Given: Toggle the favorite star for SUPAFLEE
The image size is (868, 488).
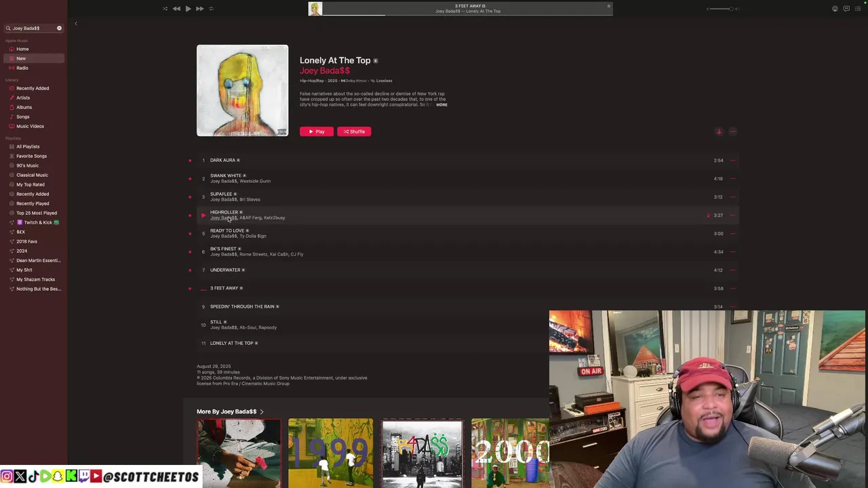Looking at the screenshot, I should (190, 197).
